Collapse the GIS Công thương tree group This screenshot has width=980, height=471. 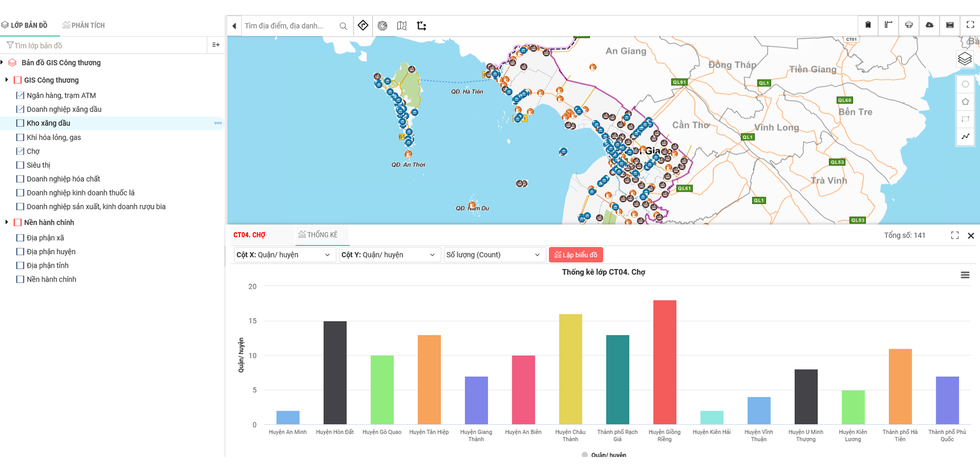coord(6,80)
